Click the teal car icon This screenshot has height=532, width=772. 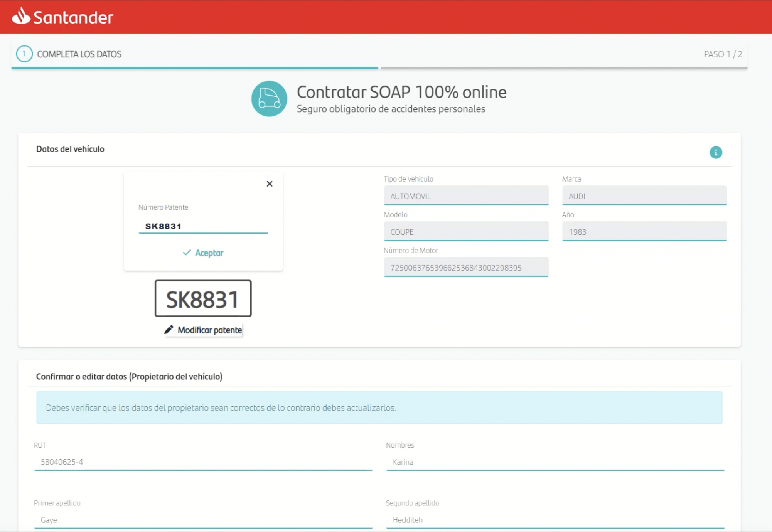click(269, 99)
